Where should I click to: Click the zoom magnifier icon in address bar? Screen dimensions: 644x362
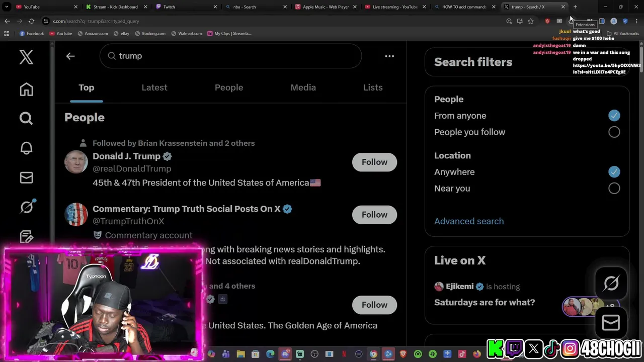click(509, 21)
